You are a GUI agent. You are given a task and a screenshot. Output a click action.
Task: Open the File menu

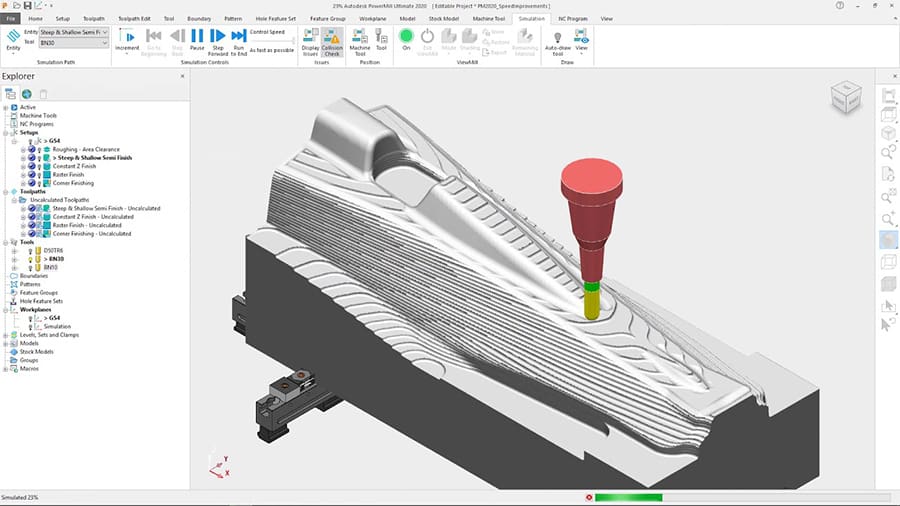(10, 18)
